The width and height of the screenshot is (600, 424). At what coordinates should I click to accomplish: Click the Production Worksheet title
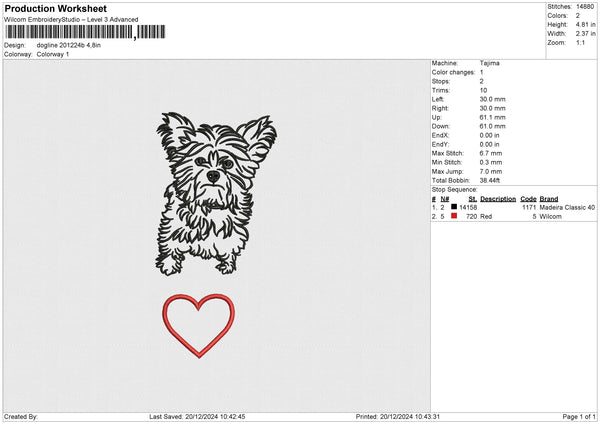point(55,8)
